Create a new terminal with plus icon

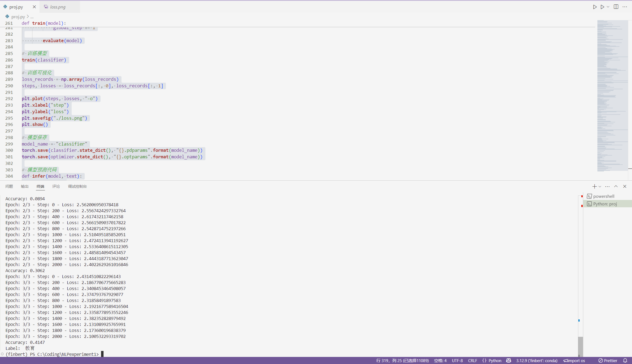coord(594,186)
